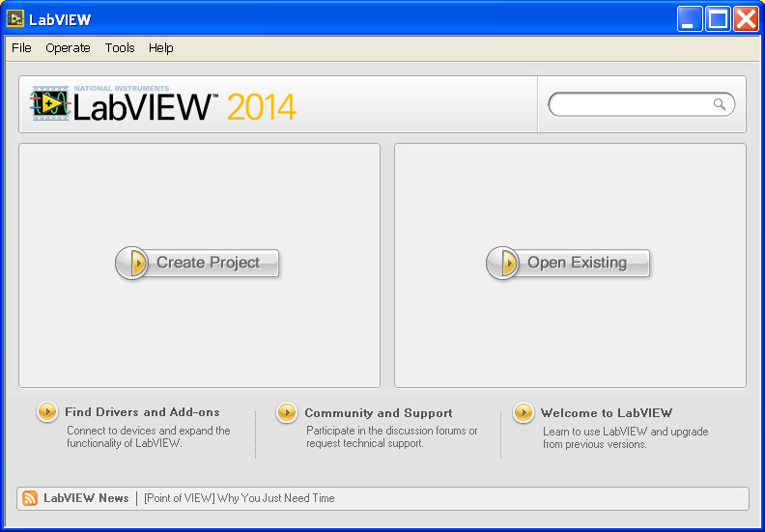The image size is (765, 532).
Task: Minimize the LabVIEW window
Action: pos(690,18)
